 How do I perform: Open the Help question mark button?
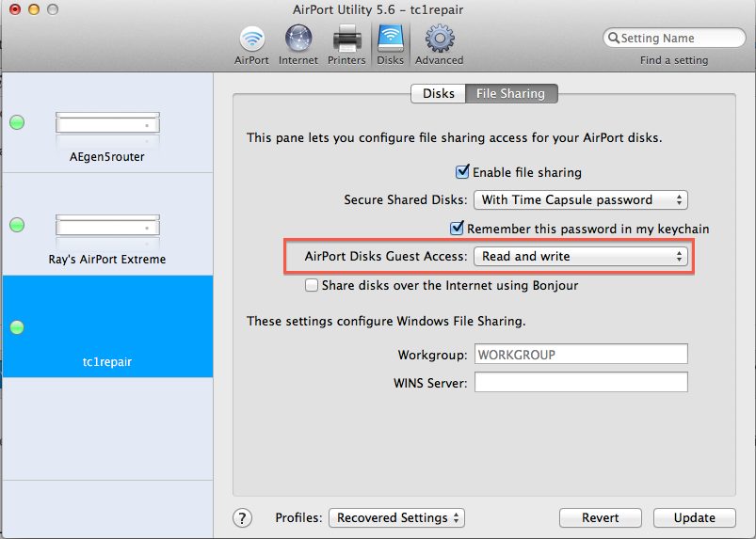242,518
